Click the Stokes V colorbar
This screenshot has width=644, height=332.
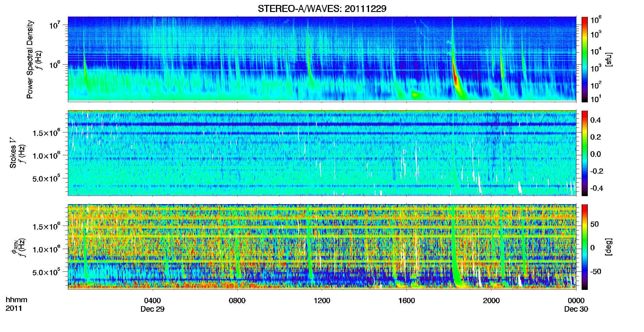(585, 153)
